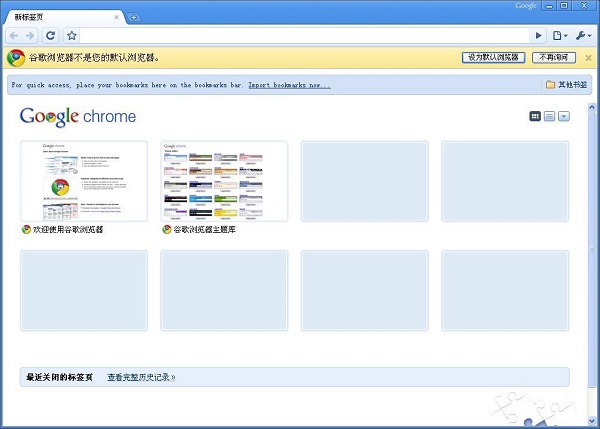
Task: Focus the address bar input
Action: point(304,36)
